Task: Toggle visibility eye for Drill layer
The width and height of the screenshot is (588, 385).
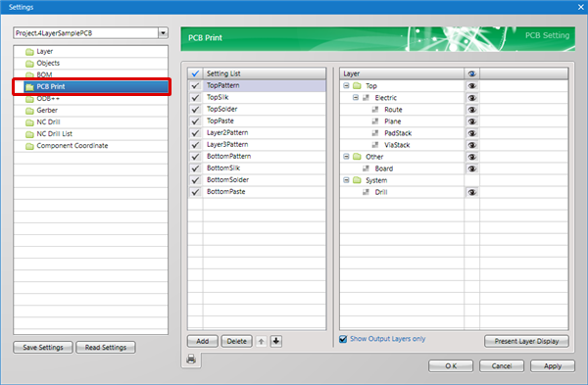Action: point(471,192)
